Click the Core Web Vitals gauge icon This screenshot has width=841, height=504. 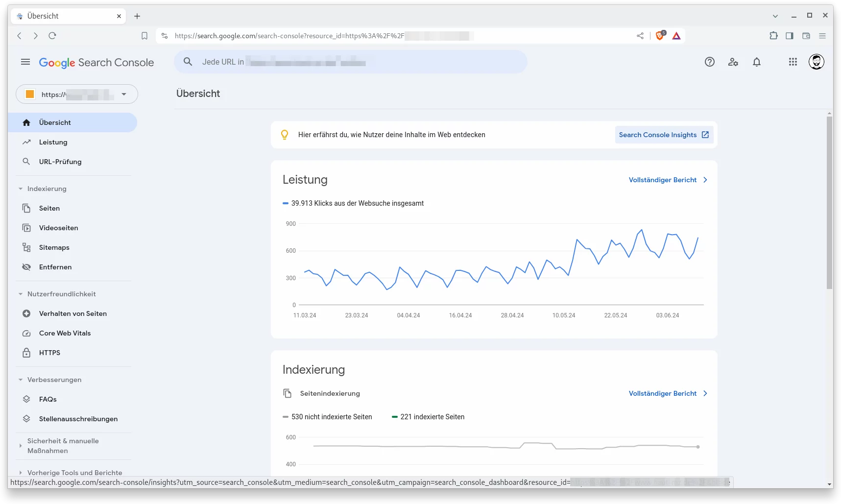[26, 333]
